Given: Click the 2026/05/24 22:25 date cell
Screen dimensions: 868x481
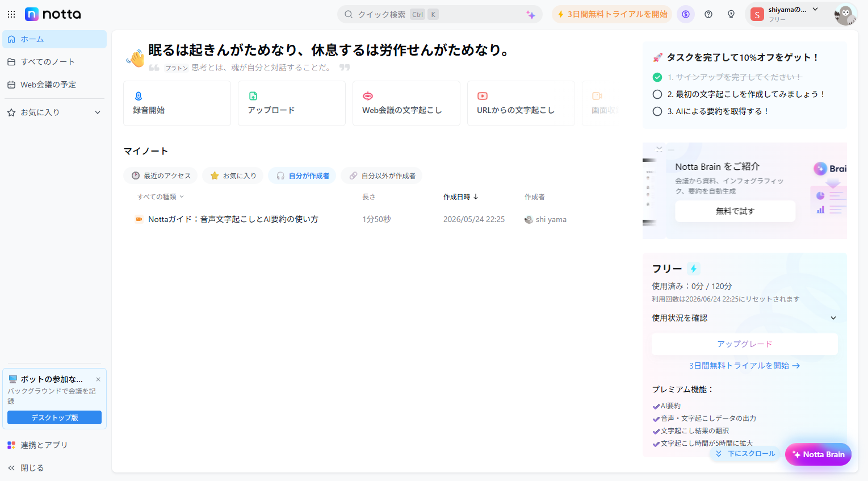Looking at the screenshot, I should coord(474,219).
